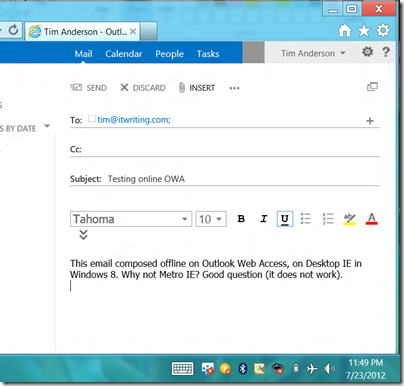
Task: Discard the draft message
Action: (143, 88)
